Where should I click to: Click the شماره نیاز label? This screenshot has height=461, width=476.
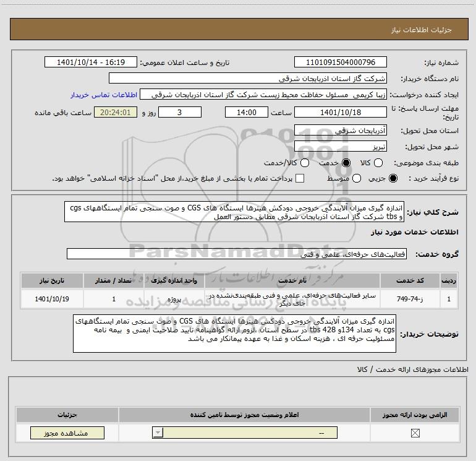click(441, 62)
